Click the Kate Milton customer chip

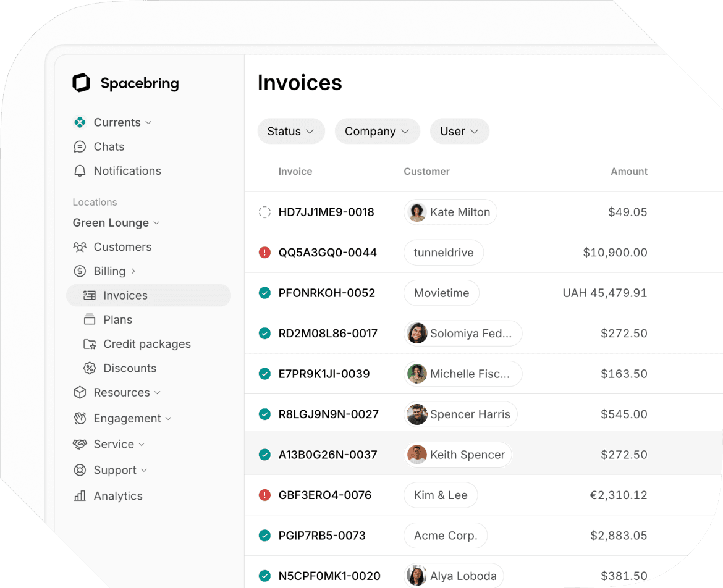[x=450, y=212]
